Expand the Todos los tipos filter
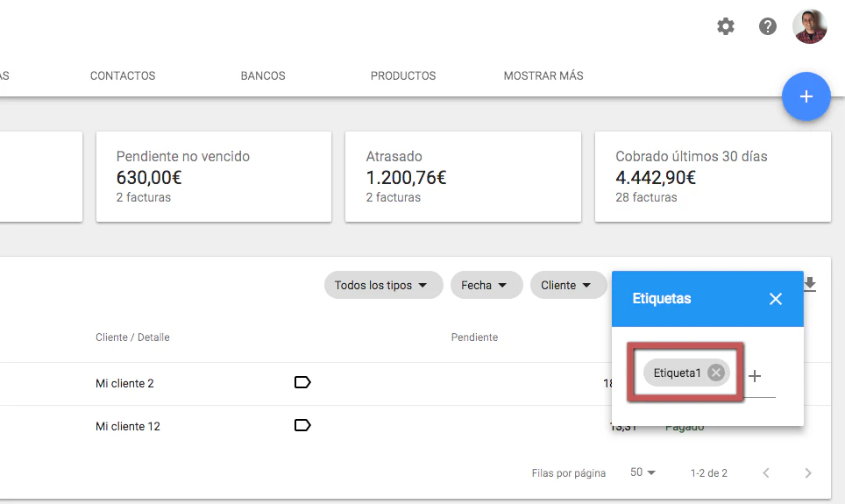The height and width of the screenshot is (504, 845). click(381, 285)
